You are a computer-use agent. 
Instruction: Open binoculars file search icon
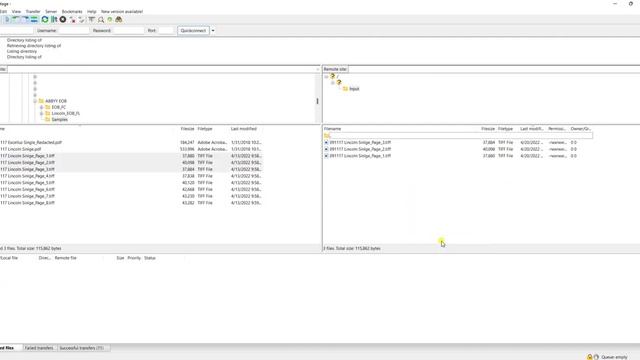119,20
